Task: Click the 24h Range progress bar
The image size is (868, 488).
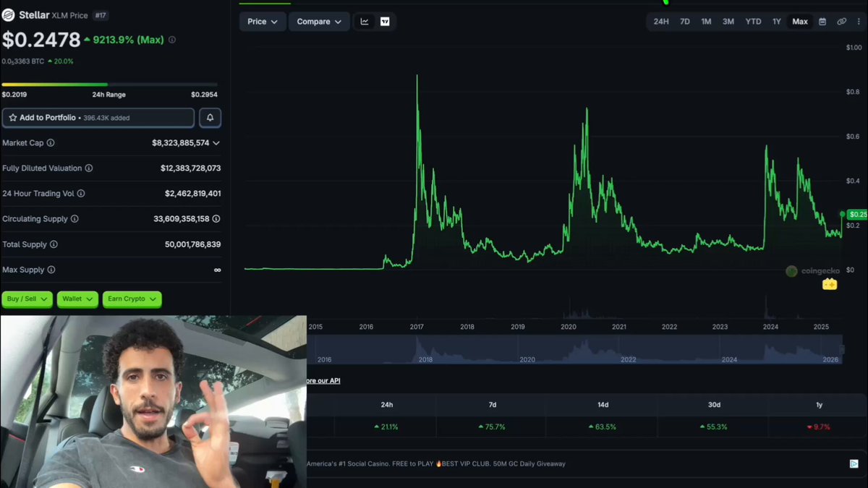Action: point(109,85)
